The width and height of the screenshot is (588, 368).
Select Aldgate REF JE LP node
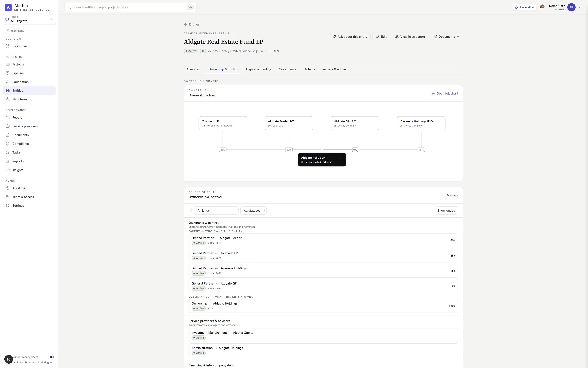(322, 160)
